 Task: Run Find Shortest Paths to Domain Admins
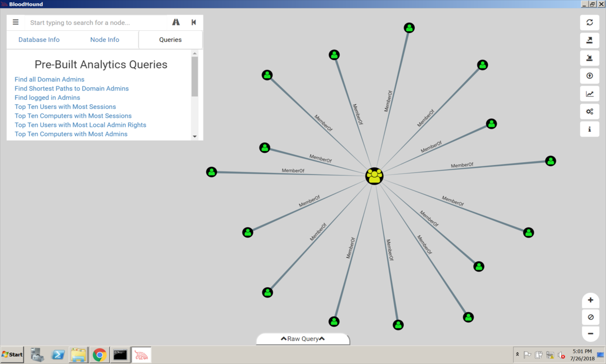pos(72,88)
